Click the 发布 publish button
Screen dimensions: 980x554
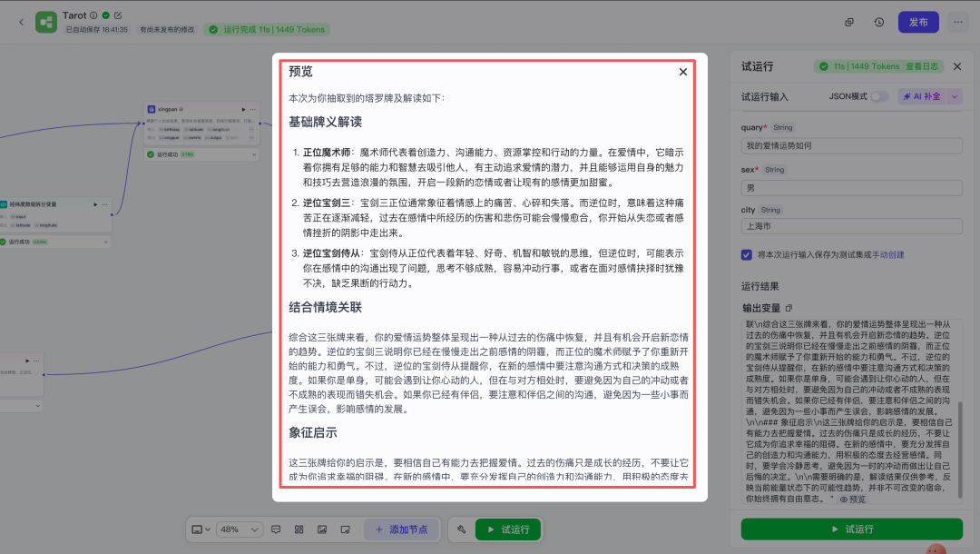pyautogui.click(x=918, y=22)
